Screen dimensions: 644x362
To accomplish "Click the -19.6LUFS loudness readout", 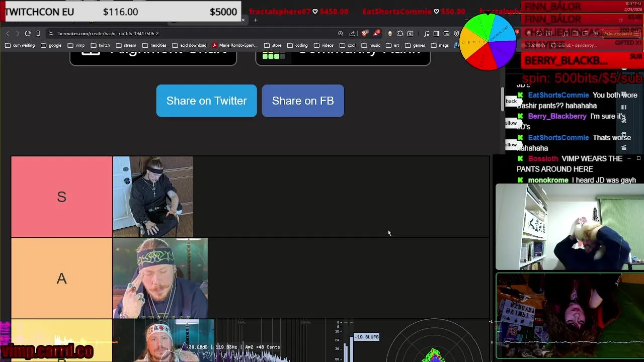I will tap(367, 337).
